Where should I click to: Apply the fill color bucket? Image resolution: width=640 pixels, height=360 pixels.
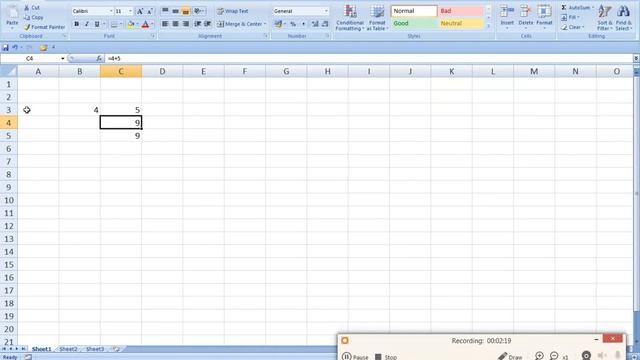tap(131, 24)
